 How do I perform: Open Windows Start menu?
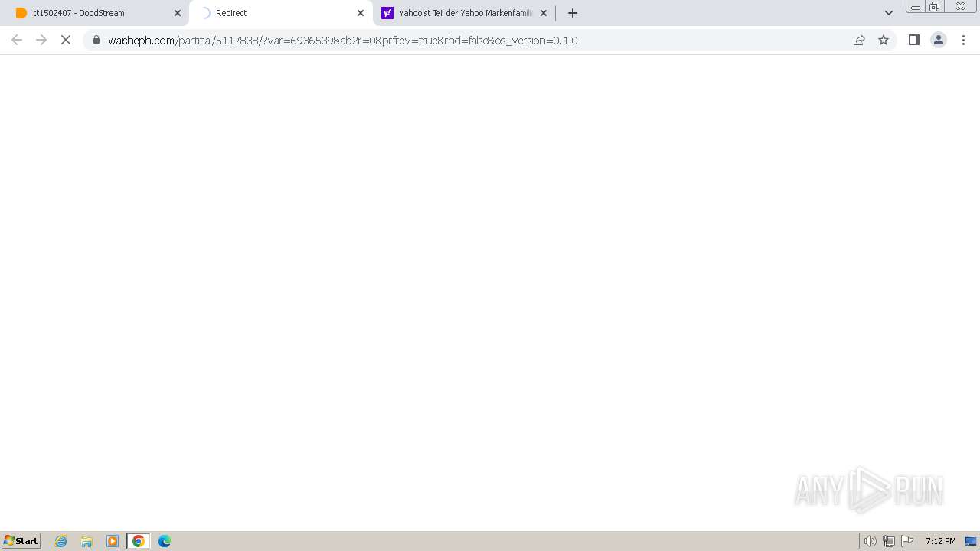click(x=21, y=541)
